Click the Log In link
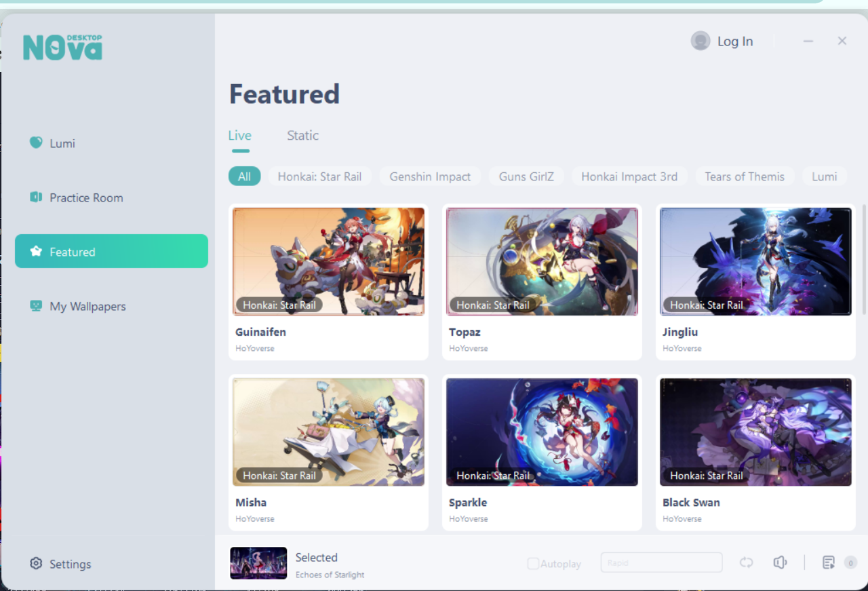Viewport: 868px width, 591px height. [x=735, y=41]
